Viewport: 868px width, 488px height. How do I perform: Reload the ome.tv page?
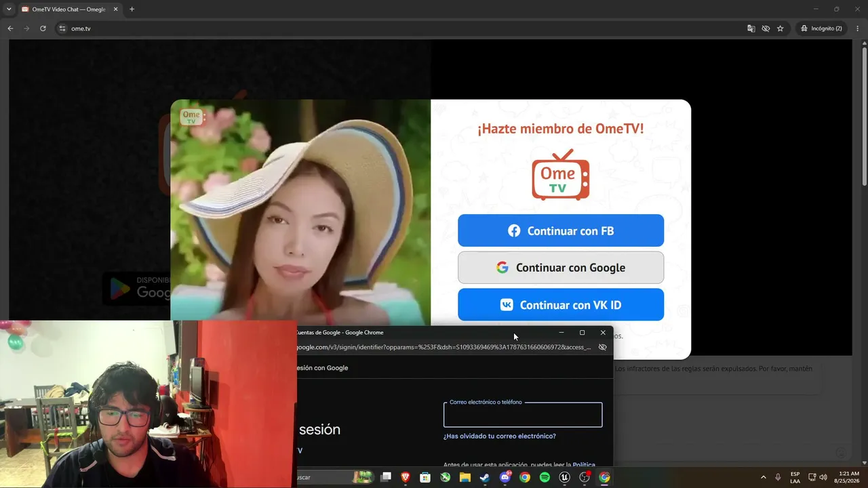pos(43,28)
